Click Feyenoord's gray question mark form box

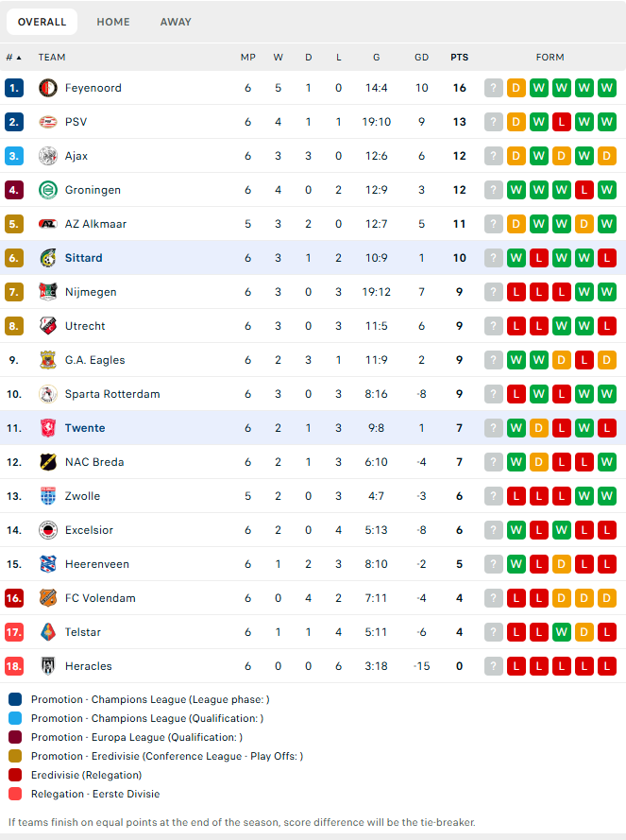[493, 88]
